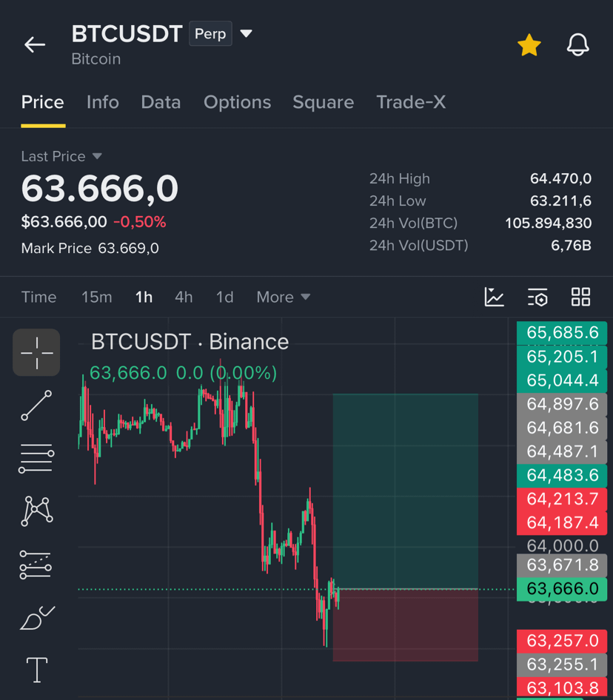
Task: Select the 1h interval
Action: coord(144,297)
